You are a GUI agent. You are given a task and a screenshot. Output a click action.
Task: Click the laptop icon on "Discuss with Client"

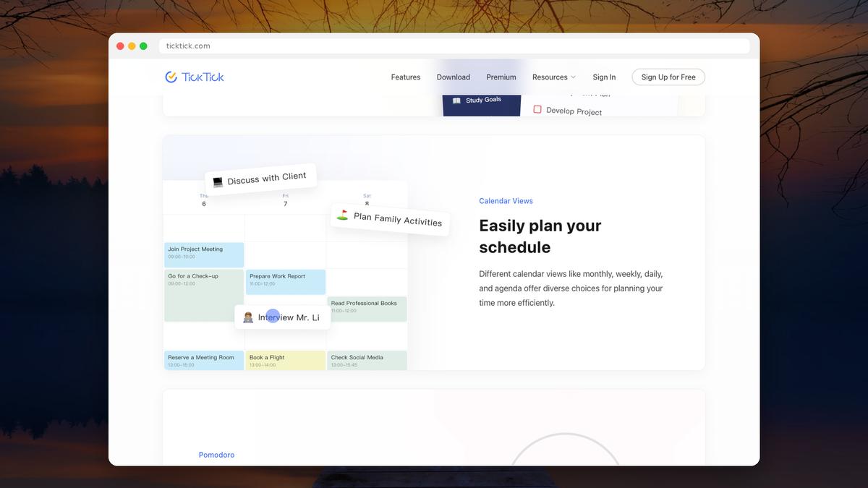click(216, 180)
